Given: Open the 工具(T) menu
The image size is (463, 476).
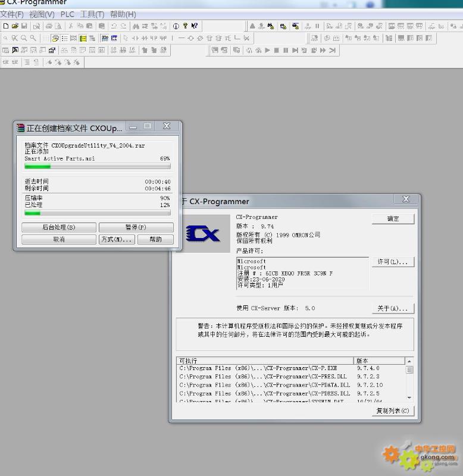Looking at the screenshot, I should click(x=92, y=14).
